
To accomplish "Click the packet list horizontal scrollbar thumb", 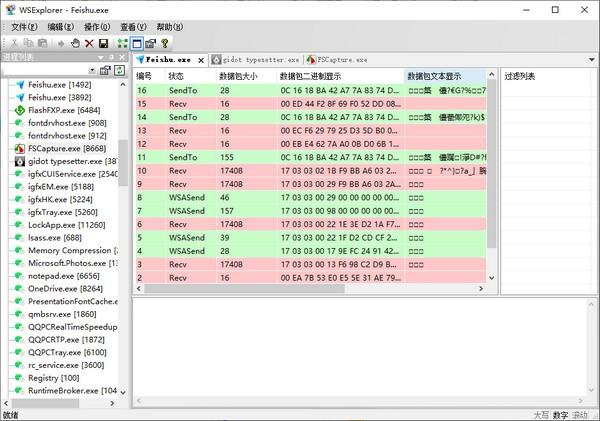I will 244,289.
